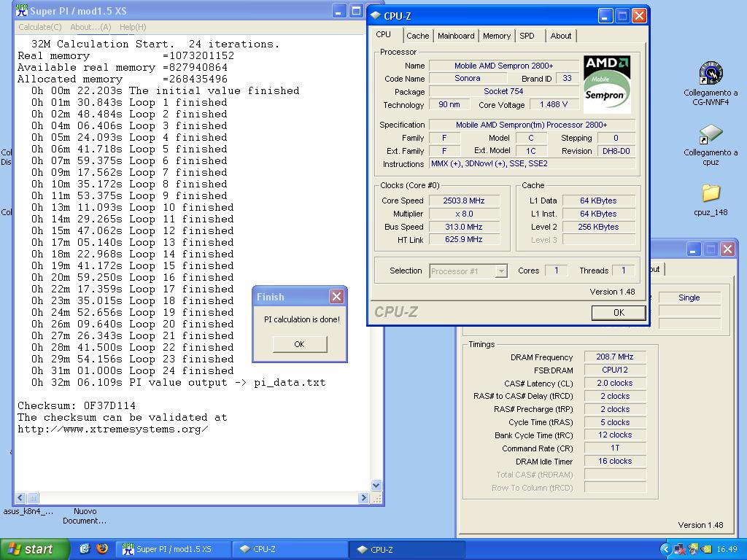Click the 'Single' channels value in memory window
The image size is (747, 560).
[689, 297]
